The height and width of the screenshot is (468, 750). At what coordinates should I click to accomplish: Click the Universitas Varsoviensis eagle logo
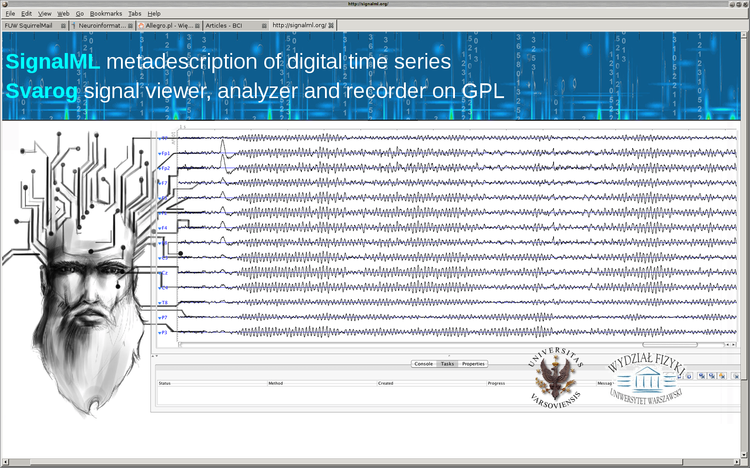pyautogui.click(x=555, y=378)
